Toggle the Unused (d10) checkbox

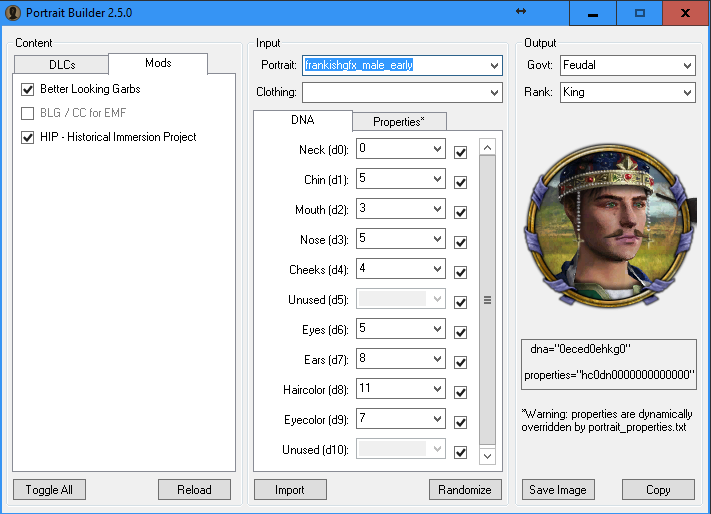pyautogui.click(x=461, y=452)
